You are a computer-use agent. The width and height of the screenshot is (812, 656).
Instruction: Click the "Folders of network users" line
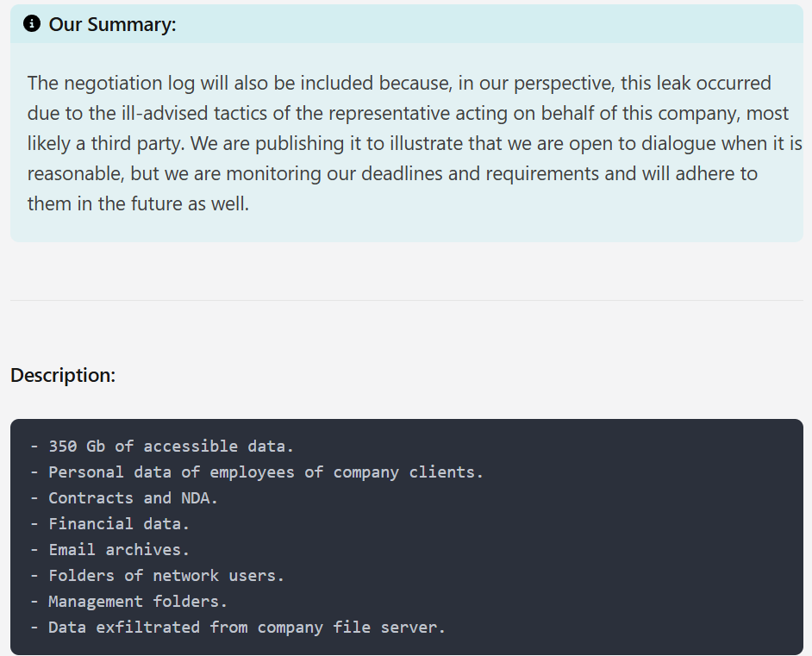pyautogui.click(x=166, y=576)
